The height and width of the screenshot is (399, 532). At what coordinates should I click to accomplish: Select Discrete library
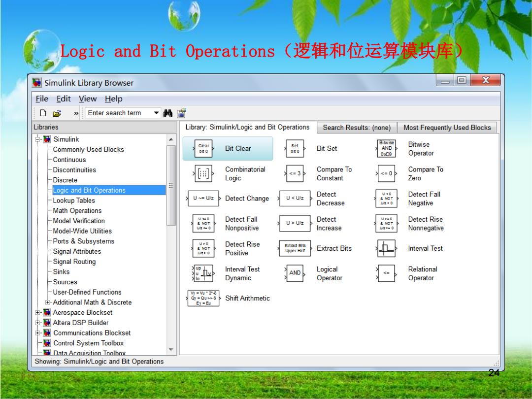click(x=65, y=180)
